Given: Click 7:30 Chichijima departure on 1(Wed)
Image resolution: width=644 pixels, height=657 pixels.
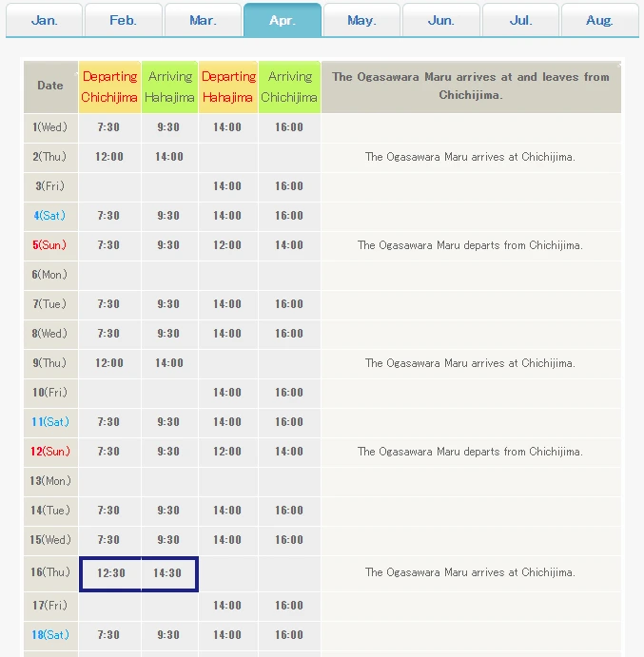Looking at the screenshot, I should (x=109, y=127).
